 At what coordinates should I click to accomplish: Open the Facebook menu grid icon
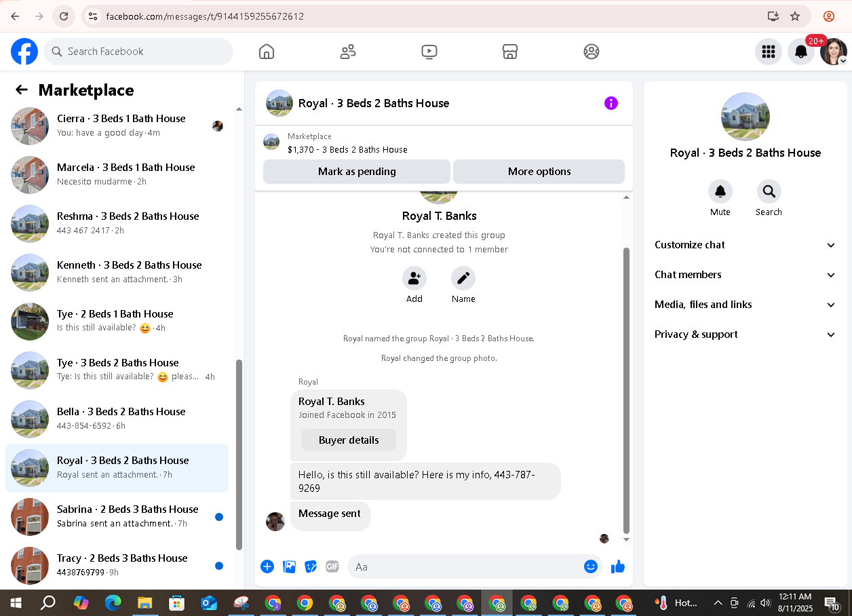(769, 52)
